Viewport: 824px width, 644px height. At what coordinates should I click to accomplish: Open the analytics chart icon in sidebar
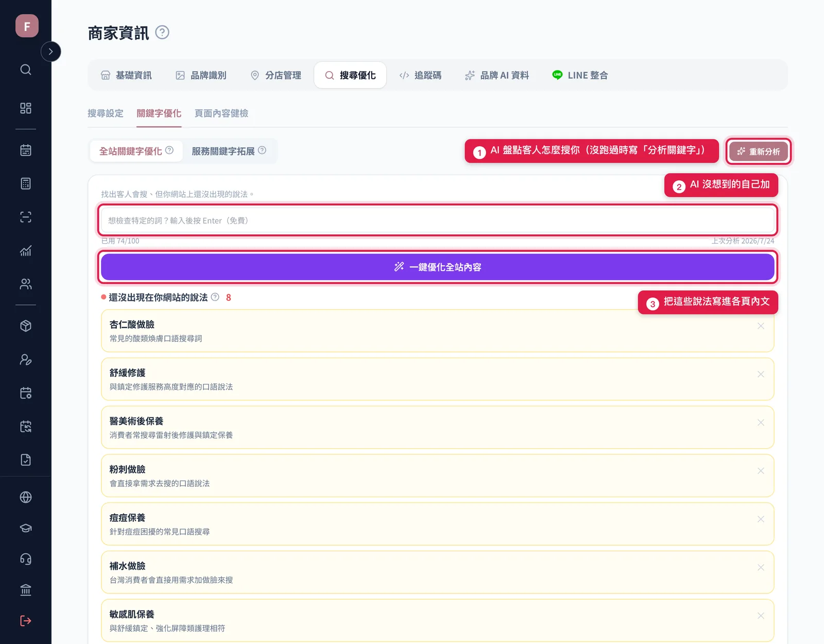[x=26, y=250]
